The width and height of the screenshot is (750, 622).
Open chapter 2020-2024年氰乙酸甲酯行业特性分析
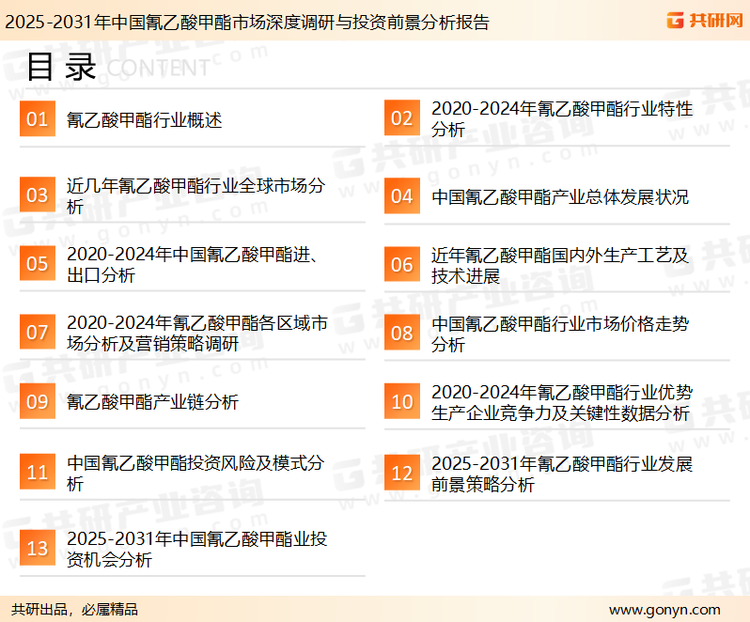coord(562,119)
